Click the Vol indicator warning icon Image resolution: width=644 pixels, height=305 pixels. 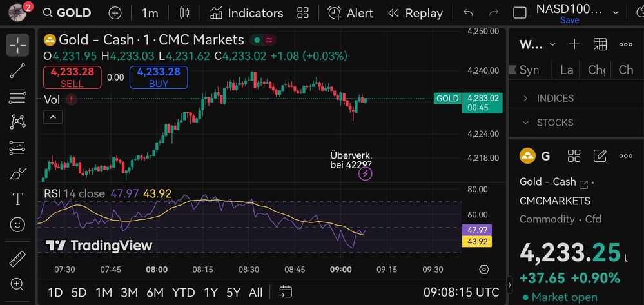click(72, 99)
